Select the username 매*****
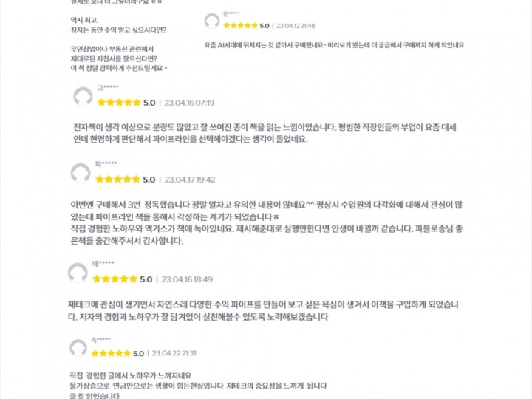The image size is (532, 399). [103, 265]
